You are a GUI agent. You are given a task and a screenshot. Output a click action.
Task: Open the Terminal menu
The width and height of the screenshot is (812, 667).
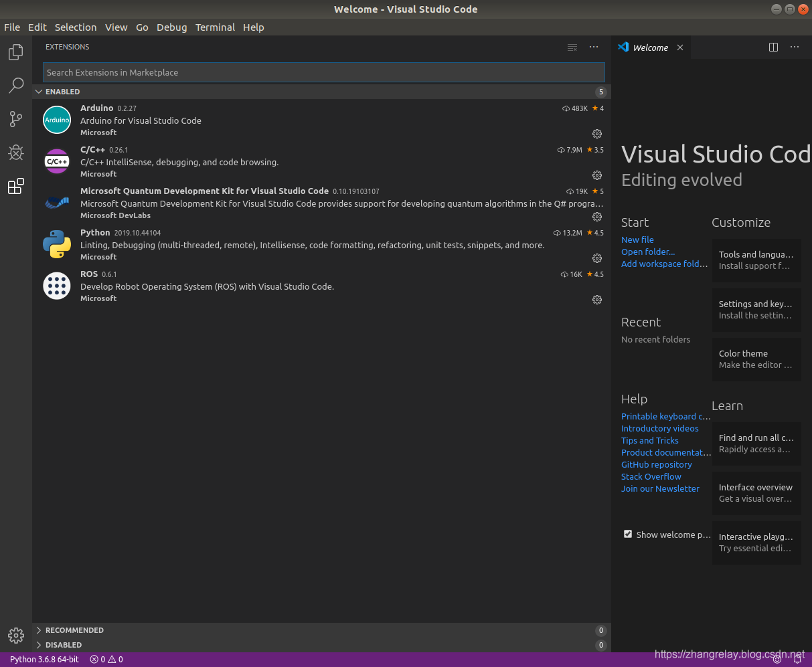click(x=215, y=27)
